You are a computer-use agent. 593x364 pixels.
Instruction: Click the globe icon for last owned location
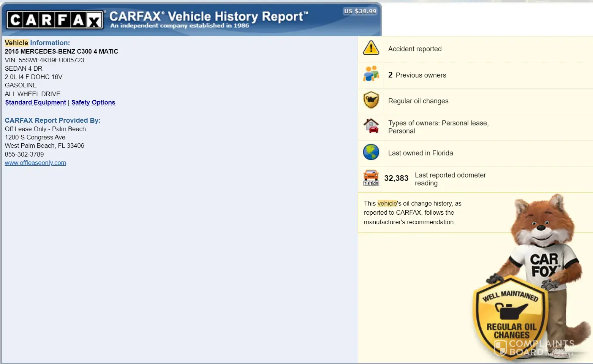[x=371, y=152]
